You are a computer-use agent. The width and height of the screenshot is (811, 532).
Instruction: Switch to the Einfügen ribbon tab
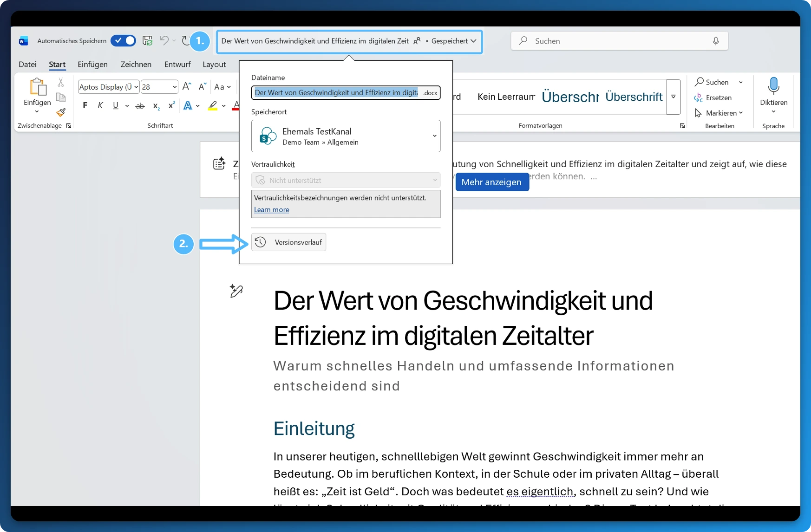point(92,65)
